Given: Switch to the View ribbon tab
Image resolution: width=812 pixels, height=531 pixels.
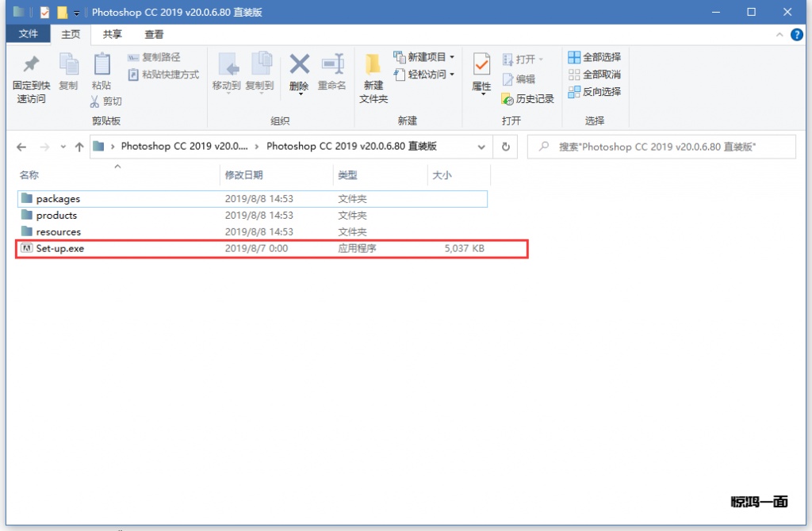Looking at the screenshot, I should pos(154,34).
